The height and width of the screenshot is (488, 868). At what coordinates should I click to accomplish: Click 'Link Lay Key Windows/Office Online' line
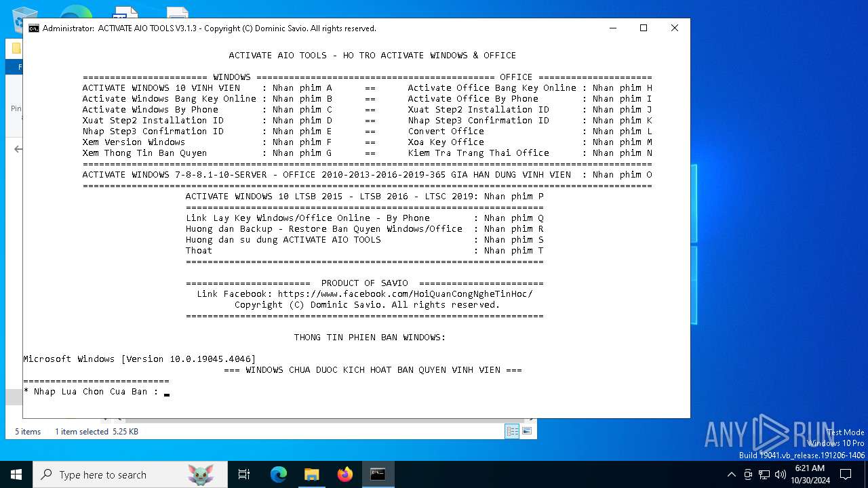click(365, 218)
